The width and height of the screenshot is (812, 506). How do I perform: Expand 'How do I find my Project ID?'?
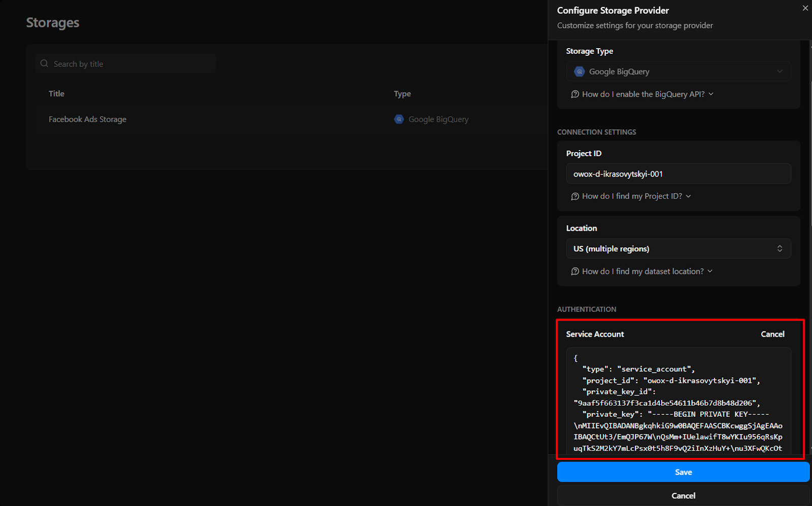click(x=631, y=196)
